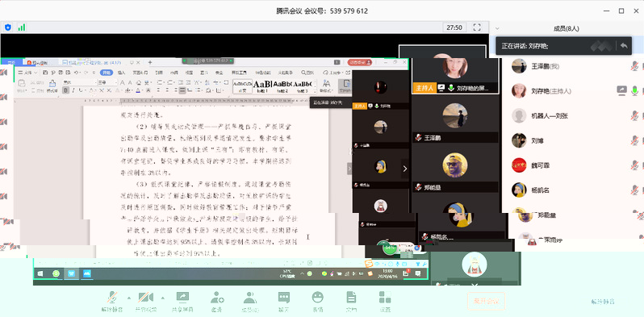Collapse the members panel chevron

pos(497,29)
